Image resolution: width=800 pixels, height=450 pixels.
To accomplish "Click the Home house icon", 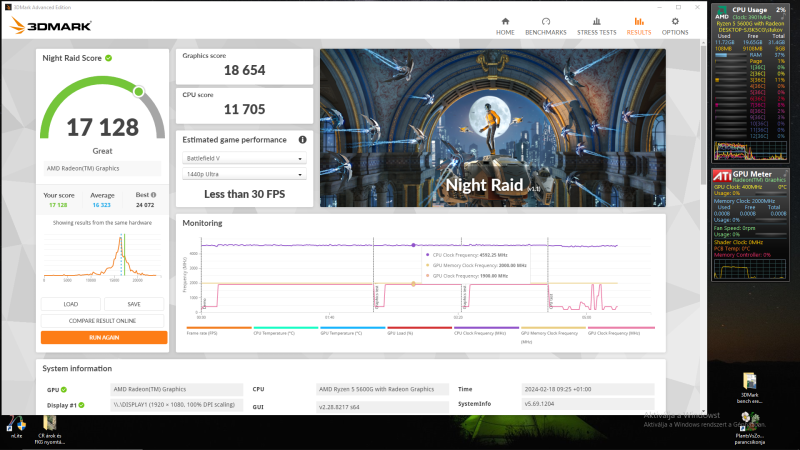I will tap(505, 21).
